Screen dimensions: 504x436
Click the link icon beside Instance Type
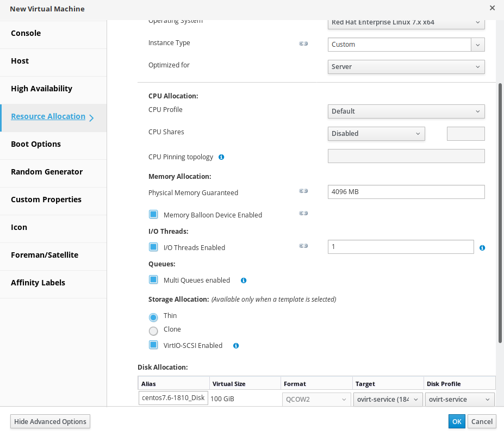pos(303,43)
